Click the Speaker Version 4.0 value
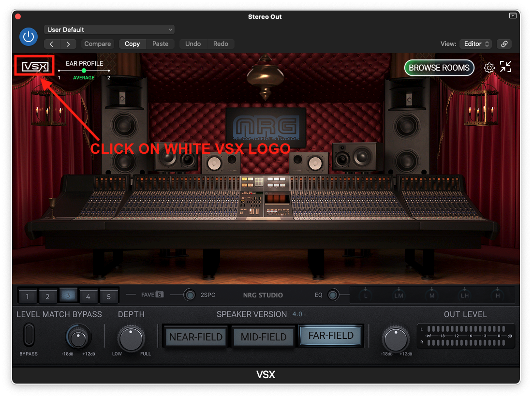532x398 pixels. 297,314
